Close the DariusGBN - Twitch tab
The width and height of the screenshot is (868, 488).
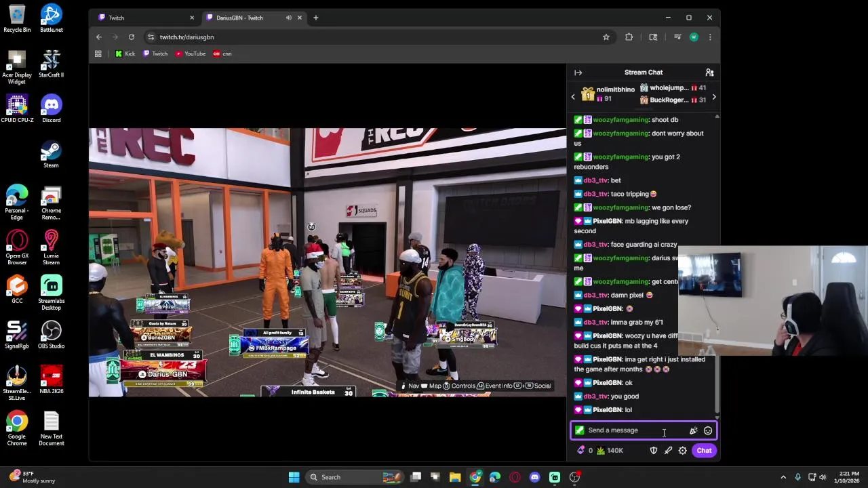(299, 18)
